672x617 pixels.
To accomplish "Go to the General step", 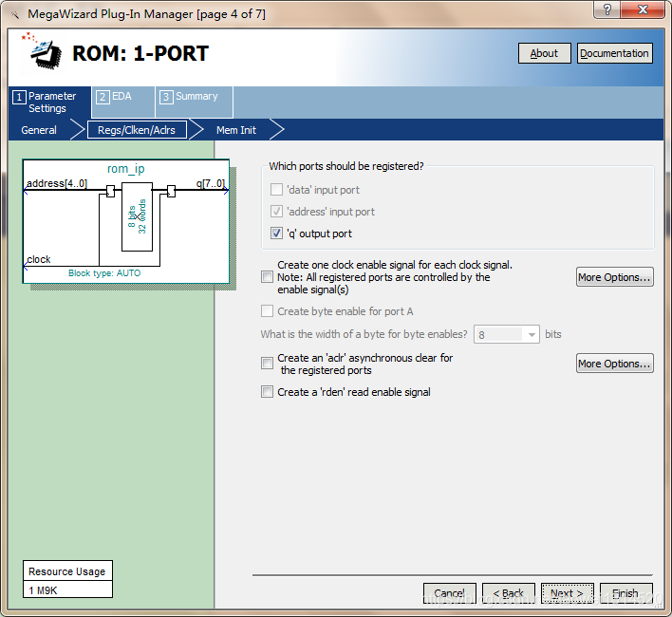I will coord(39,130).
